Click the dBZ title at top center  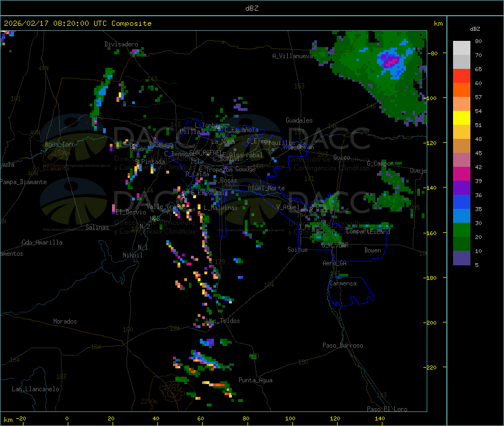point(251,8)
